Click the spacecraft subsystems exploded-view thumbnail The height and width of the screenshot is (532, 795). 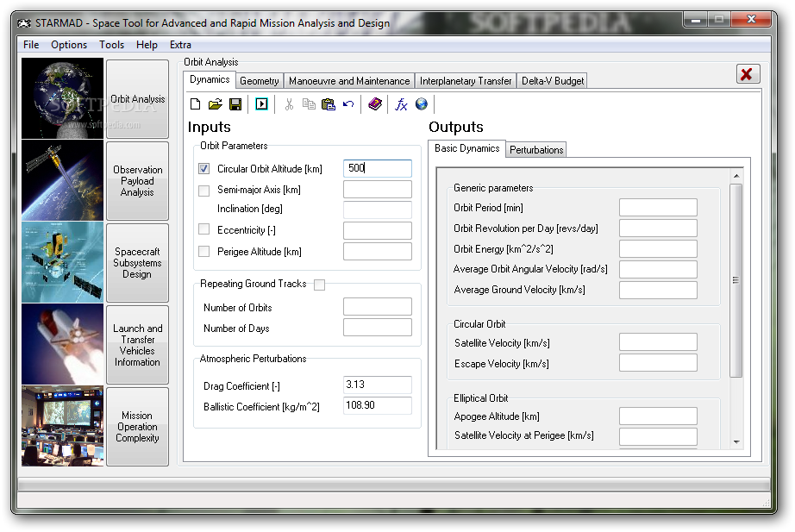click(x=62, y=262)
